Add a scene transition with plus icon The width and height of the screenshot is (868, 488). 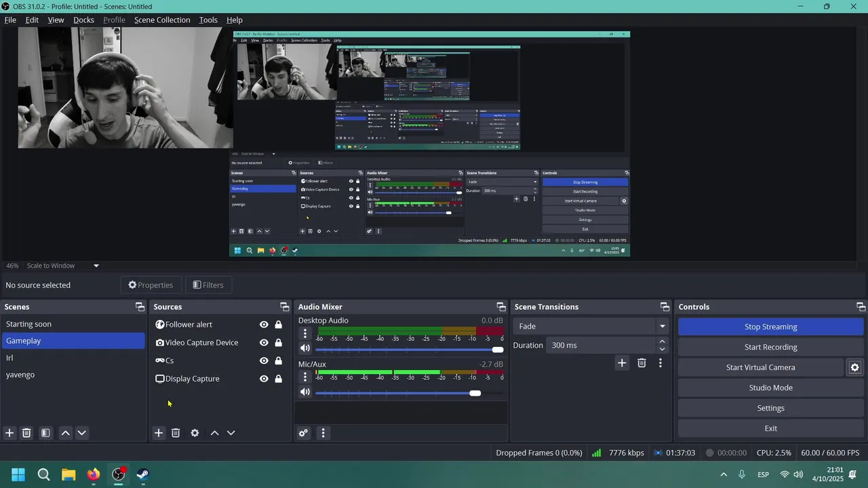(622, 363)
